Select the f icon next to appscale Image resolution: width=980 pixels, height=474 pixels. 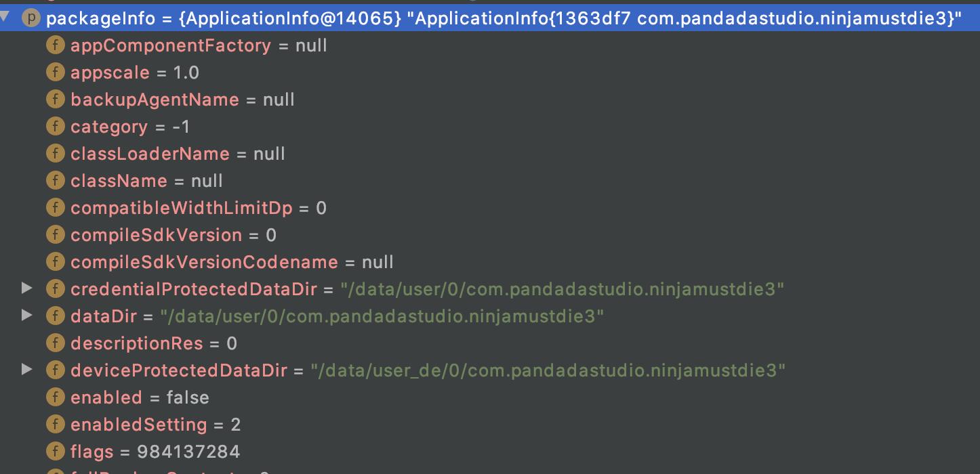[56, 72]
